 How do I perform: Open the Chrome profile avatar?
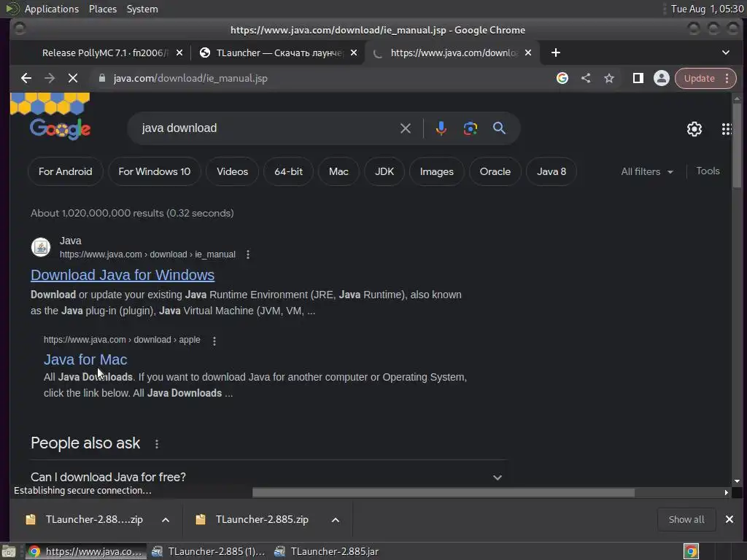tap(661, 78)
